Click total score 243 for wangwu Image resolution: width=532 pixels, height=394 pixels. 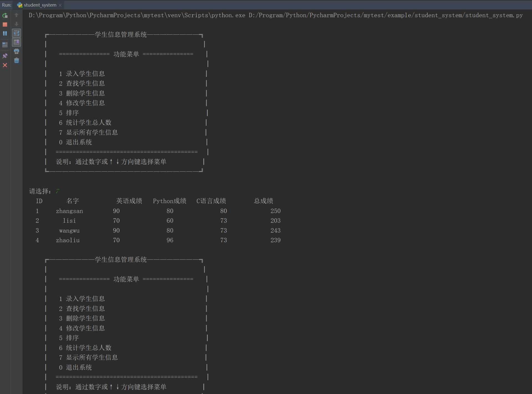point(275,231)
